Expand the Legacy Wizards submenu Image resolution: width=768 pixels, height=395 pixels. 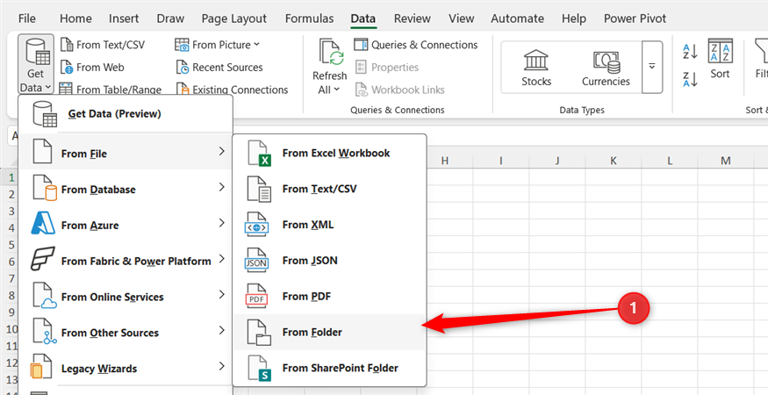125,368
